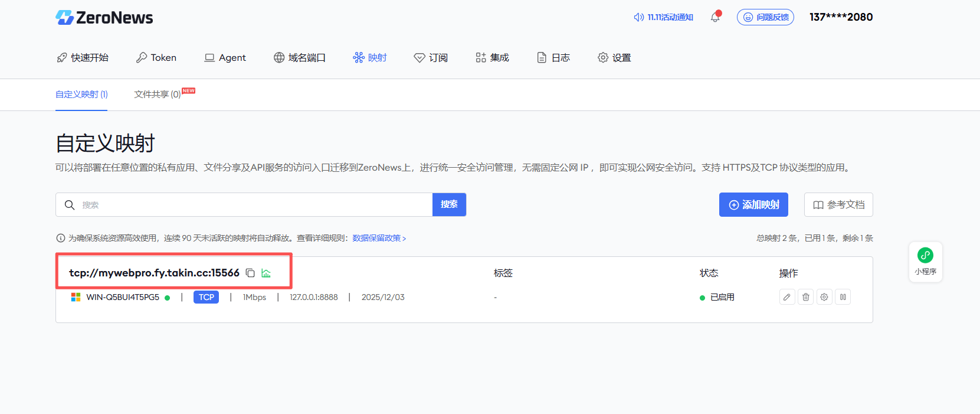The image size is (980, 414).
Task: Open the Token menu
Action: pos(156,57)
